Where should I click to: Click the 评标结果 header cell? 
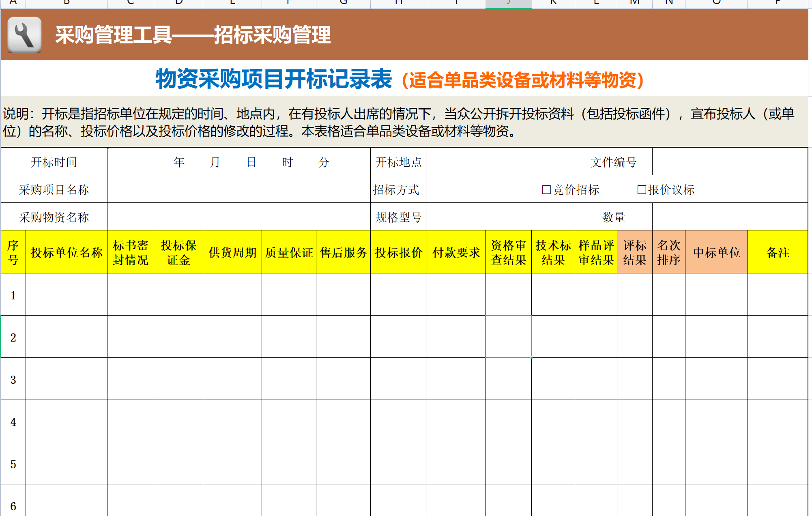point(634,252)
